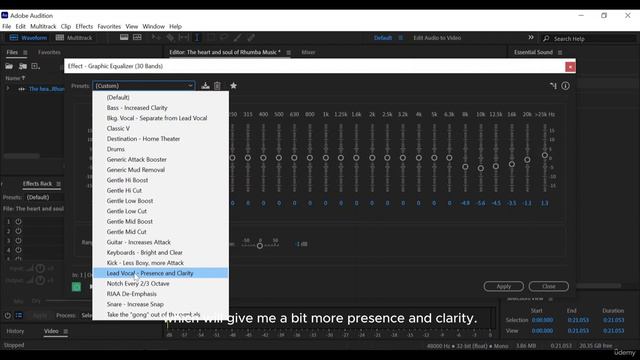
Task: Open the Presets (Custom) dropdown
Action: [144, 86]
